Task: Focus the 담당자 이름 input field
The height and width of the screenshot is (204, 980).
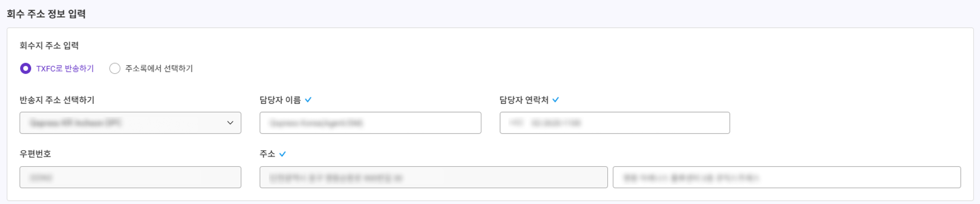Action: pyautogui.click(x=370, y=123)
